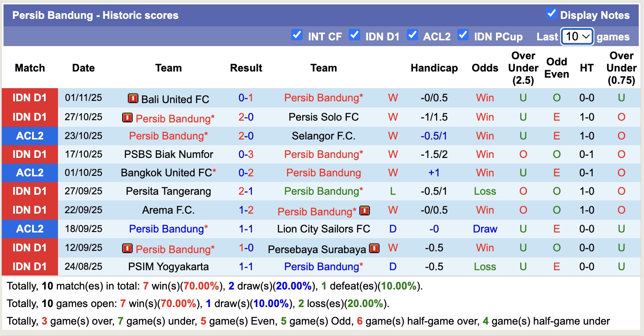The width and height of the screenshot is (644, 336).
Task: Open the Selangor F.C. team page
Action: [323, 136]
